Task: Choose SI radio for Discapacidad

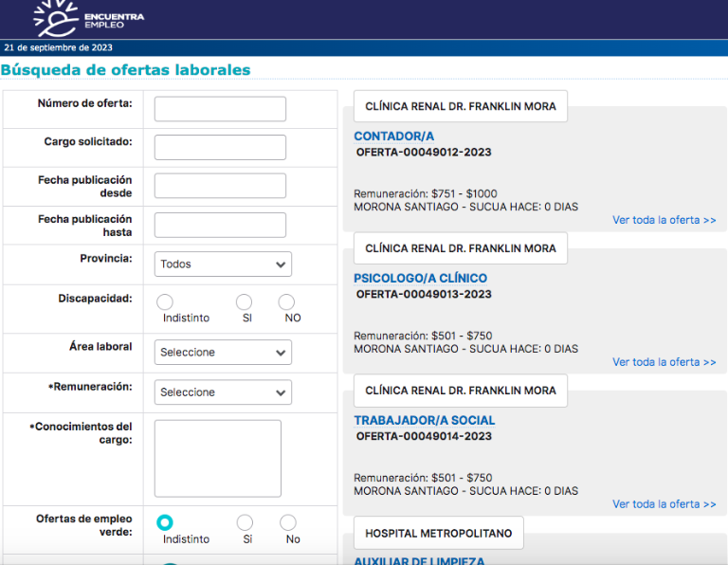Action: pos(245,301)
